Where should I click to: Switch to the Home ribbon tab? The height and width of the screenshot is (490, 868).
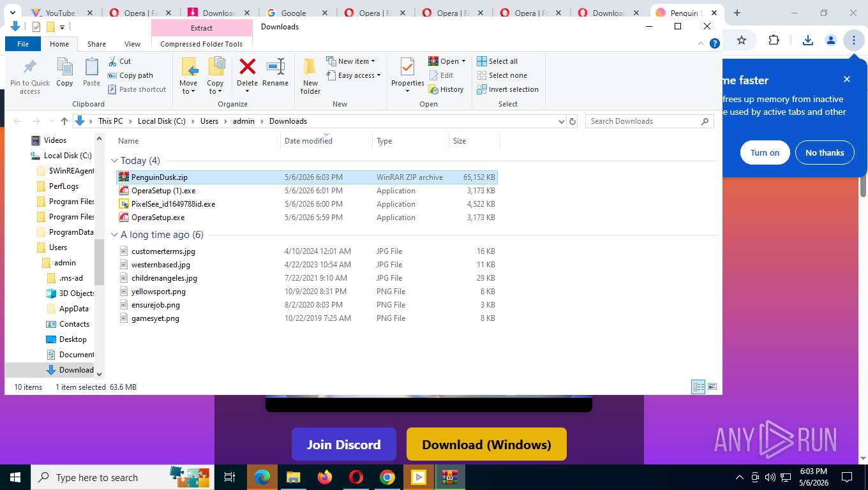click(59, 44)
